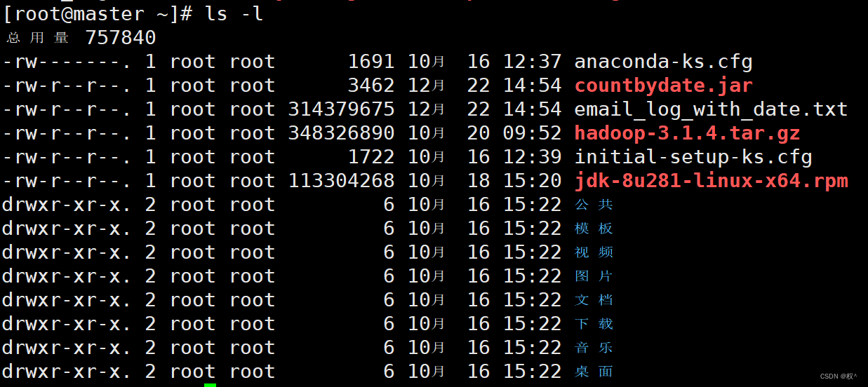Click the anaconda-ks.cfg file name

pos(663,62)
